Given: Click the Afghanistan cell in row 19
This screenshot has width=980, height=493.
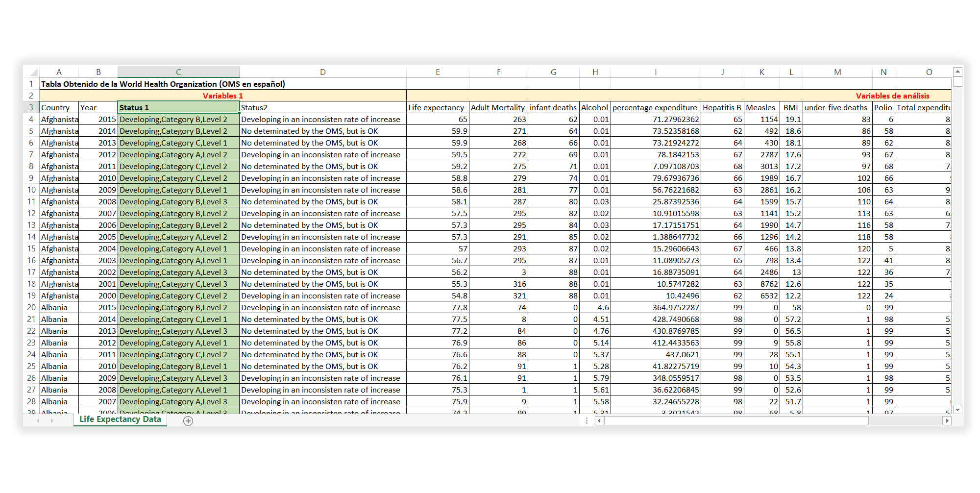Looking at the screenshot, I should pos(59,296).
